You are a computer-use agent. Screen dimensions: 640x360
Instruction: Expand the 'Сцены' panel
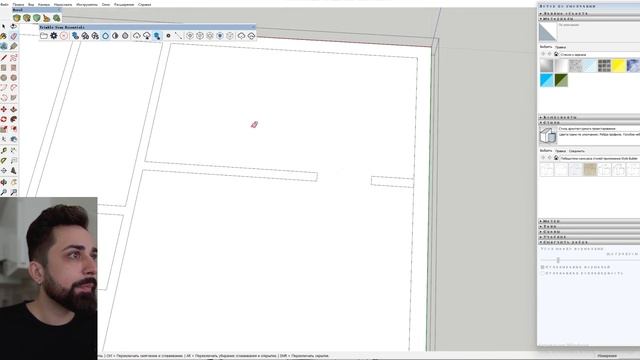[588, 231]
